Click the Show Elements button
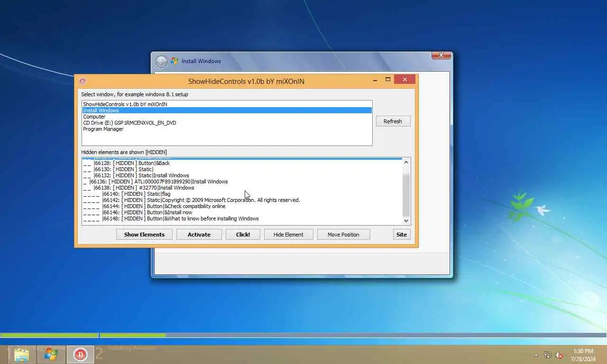This screenshot has width=607, height=364. [144, 234]
